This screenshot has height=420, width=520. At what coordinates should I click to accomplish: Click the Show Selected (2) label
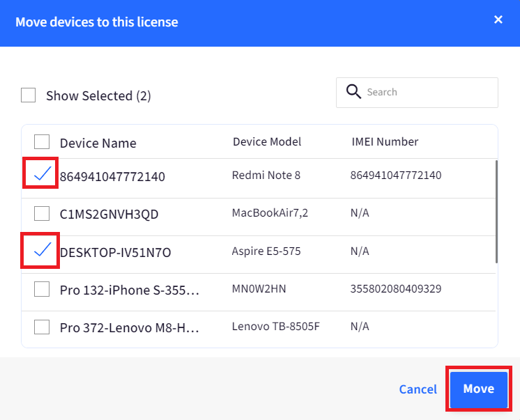pyautogui.click(x=98, y=96)
